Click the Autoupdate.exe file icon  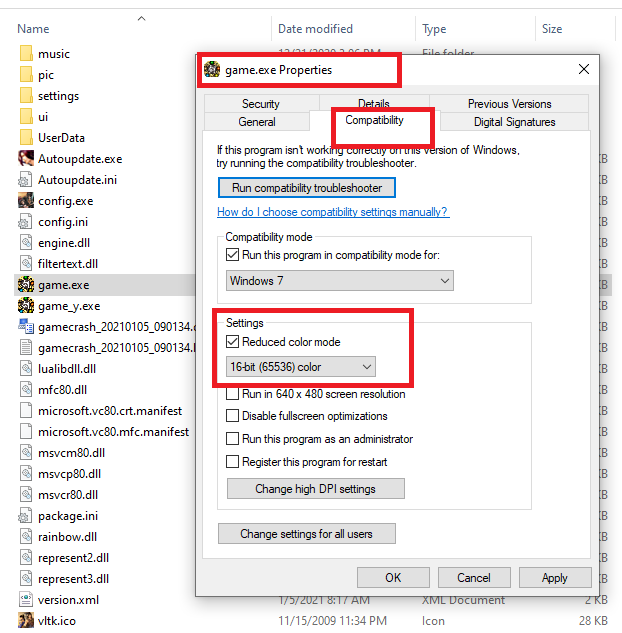27,159
